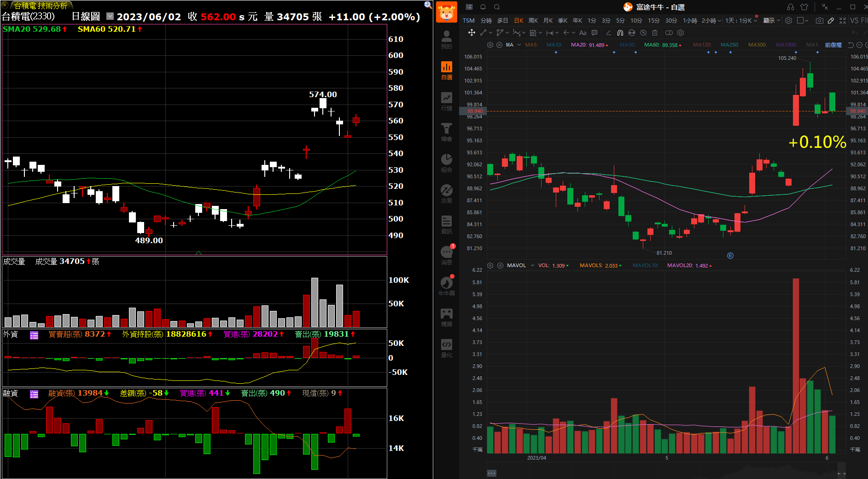Open 模擬 paper trading sidebar icon
This screenshot has height=479, width=868.
pos(446,317)
